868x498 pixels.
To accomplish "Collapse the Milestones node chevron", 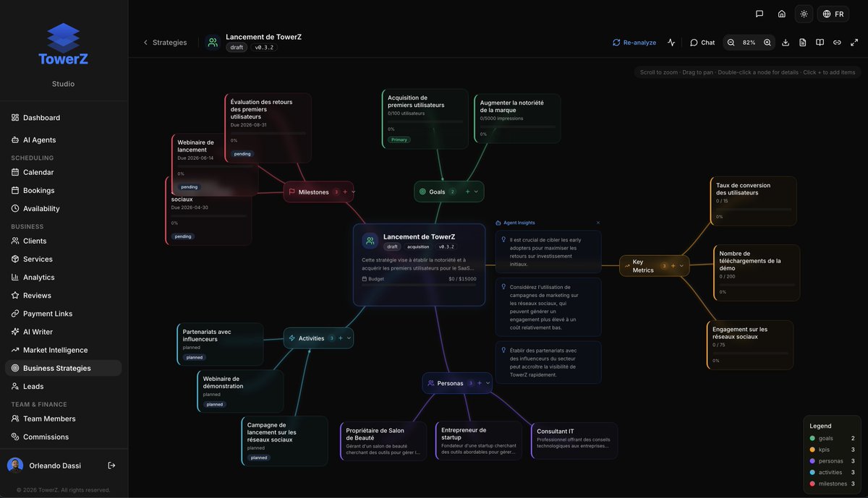I will point(354,192).
